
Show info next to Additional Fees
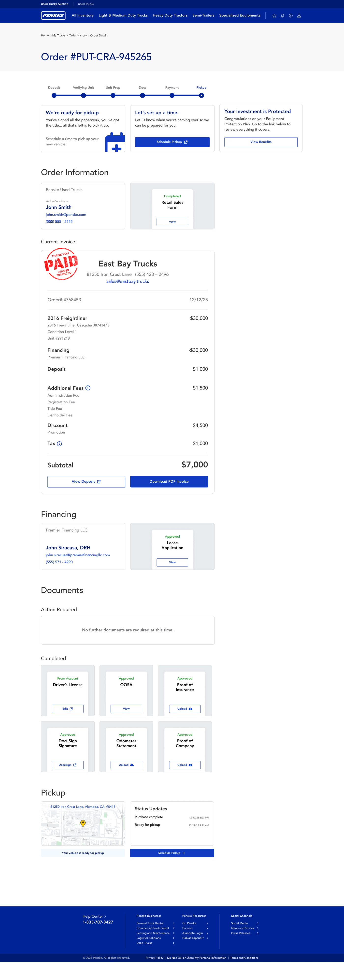click(x=88, y=388)
